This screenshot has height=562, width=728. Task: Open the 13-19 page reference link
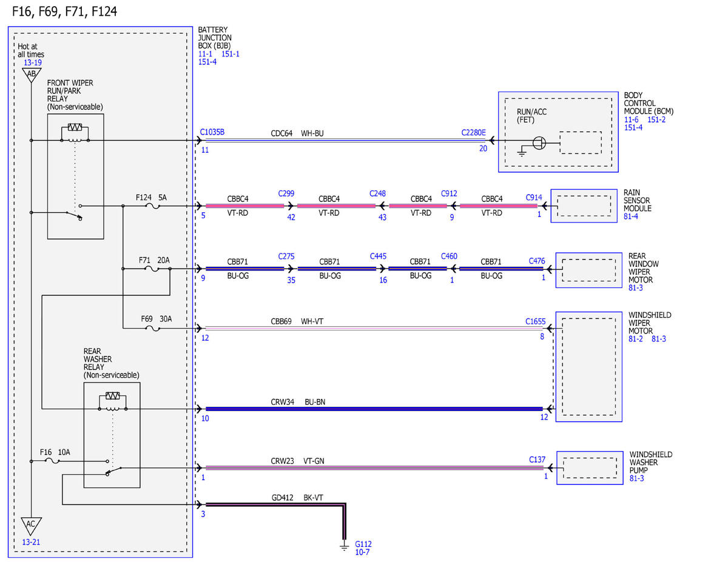tap(32, 62)
